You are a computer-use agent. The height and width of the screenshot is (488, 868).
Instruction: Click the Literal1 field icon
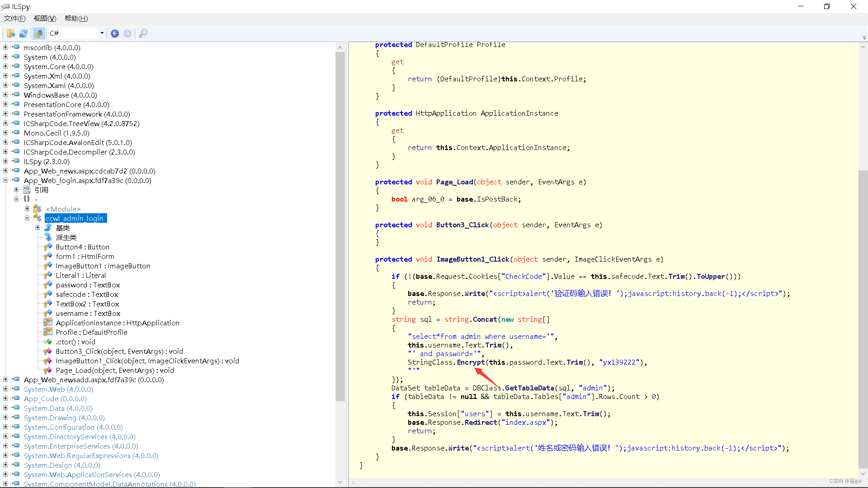point(48,275)
